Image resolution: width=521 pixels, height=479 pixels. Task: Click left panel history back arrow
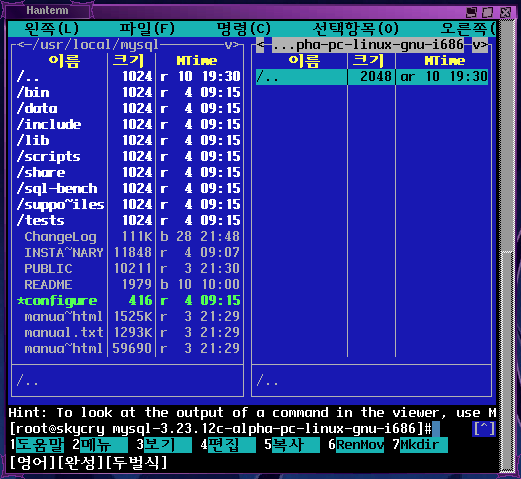(x=20, y=45)
